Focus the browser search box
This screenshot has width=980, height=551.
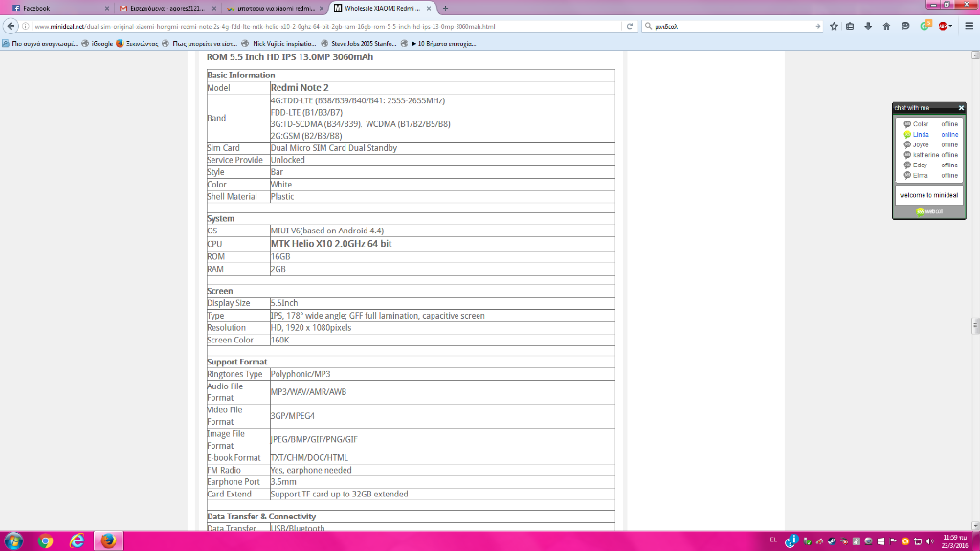pos(732,26)
